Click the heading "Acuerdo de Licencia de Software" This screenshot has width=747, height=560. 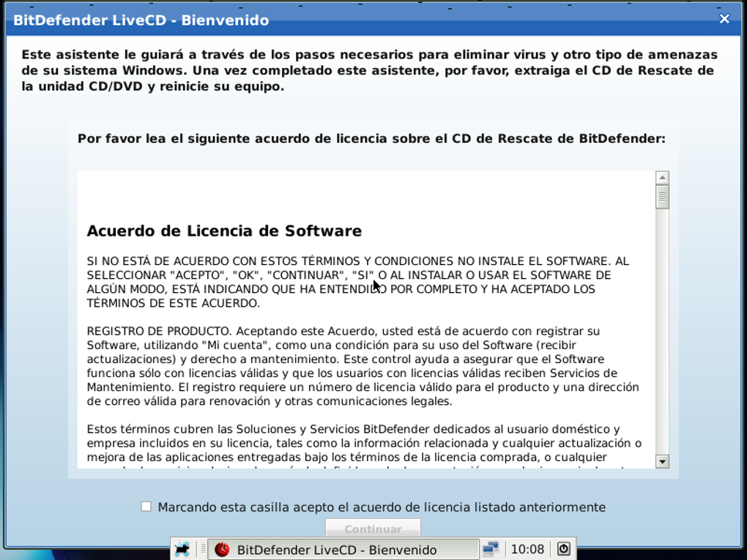coord(224,231)
